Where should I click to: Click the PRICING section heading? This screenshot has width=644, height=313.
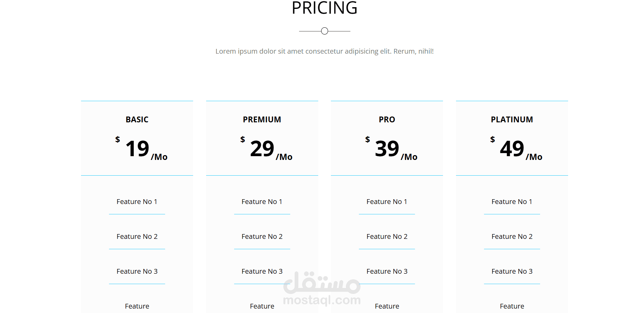324,8
